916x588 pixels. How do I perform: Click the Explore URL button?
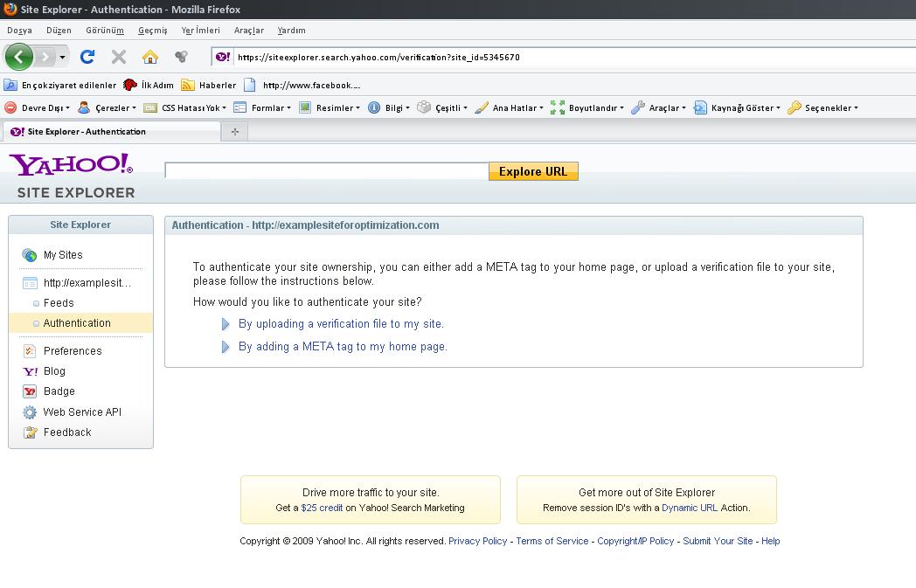coord(533,171)
